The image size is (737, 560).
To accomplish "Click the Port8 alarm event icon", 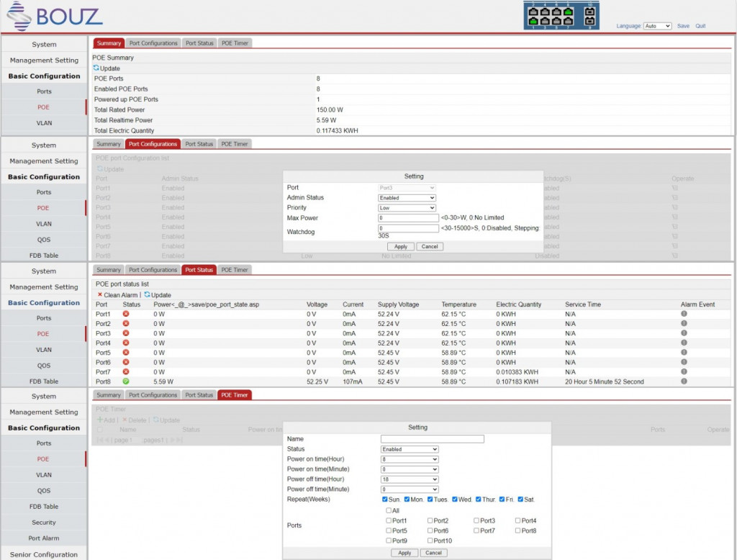I will tap(684, 381).
